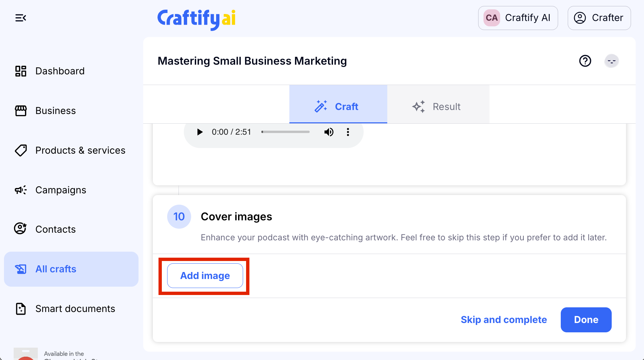Click the Products & services tag icon

[21, 150]
